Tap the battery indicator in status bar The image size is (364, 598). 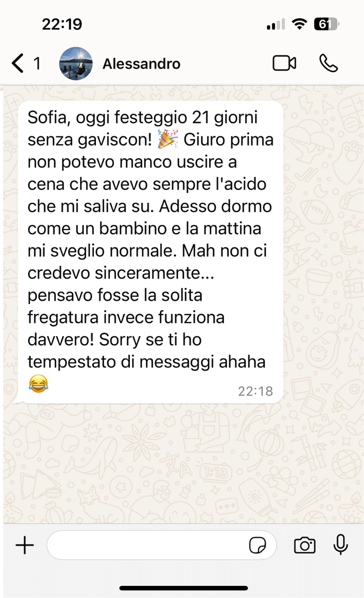coord(327,24)
